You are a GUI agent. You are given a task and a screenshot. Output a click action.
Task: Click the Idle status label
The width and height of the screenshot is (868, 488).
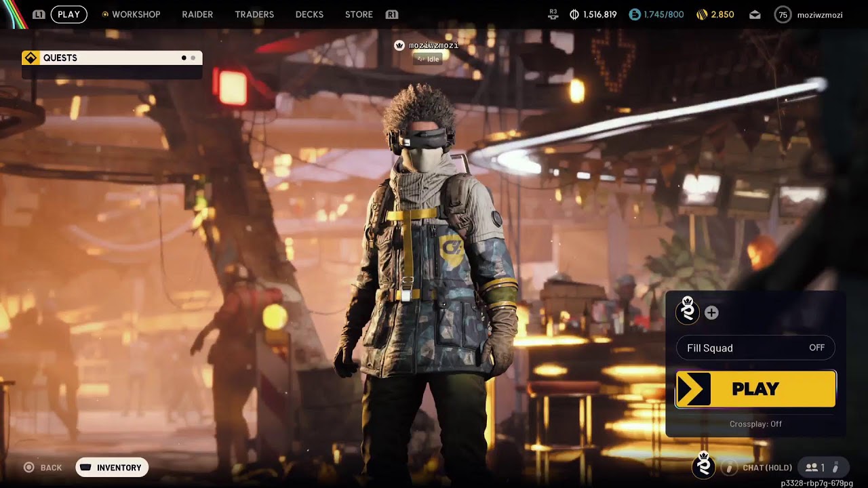pos(428,59)
